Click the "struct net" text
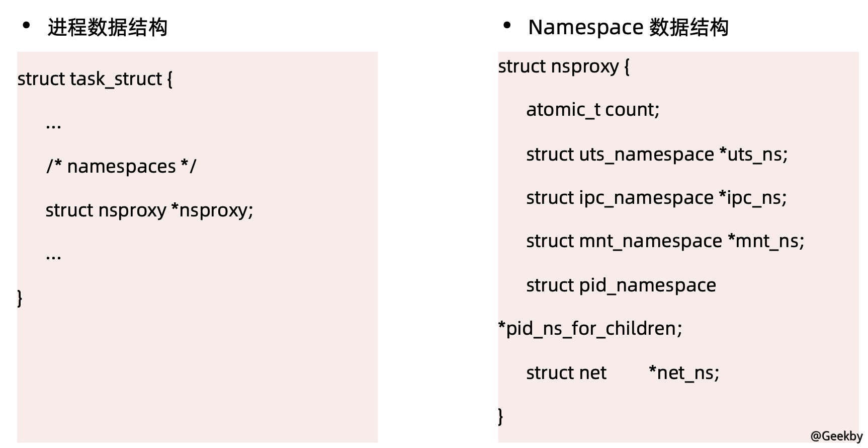868x448 pixels. 566,373
